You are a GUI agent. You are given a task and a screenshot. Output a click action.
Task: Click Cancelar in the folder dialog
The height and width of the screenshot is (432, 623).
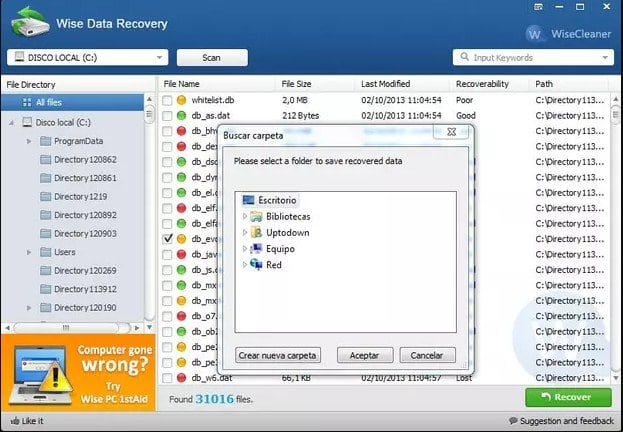click(x=428, y=355)
